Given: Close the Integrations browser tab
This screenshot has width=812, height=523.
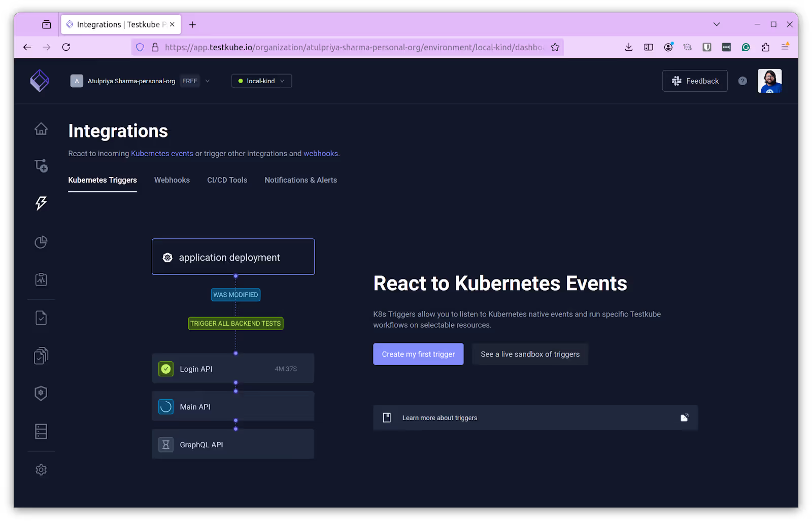Looking at the screenshot, I should [172, 24].
